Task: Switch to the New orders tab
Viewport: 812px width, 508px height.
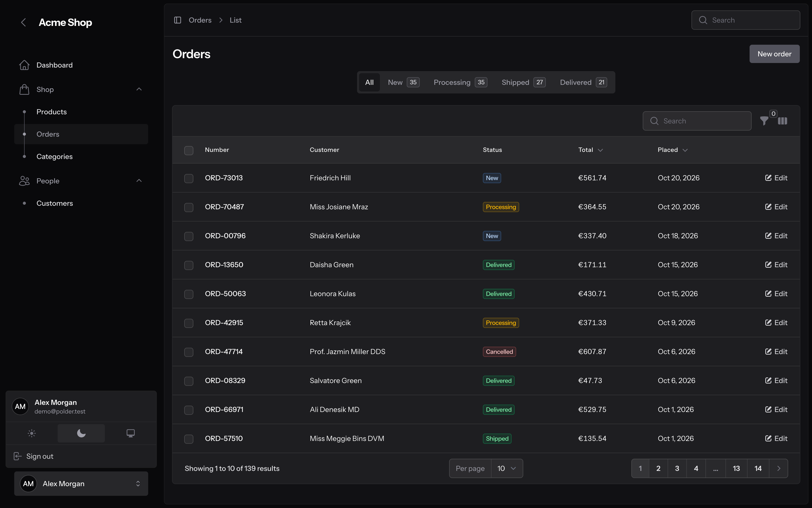Action: coord(403,82)
